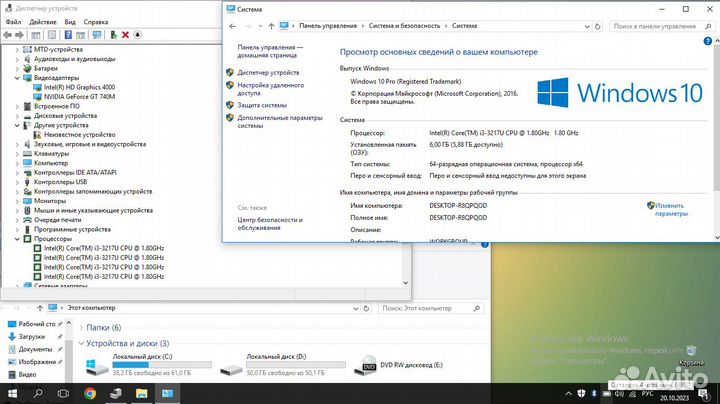720x404 pixels.
Task: Click the blue help icon in Система window
Action: coord(708,41)
